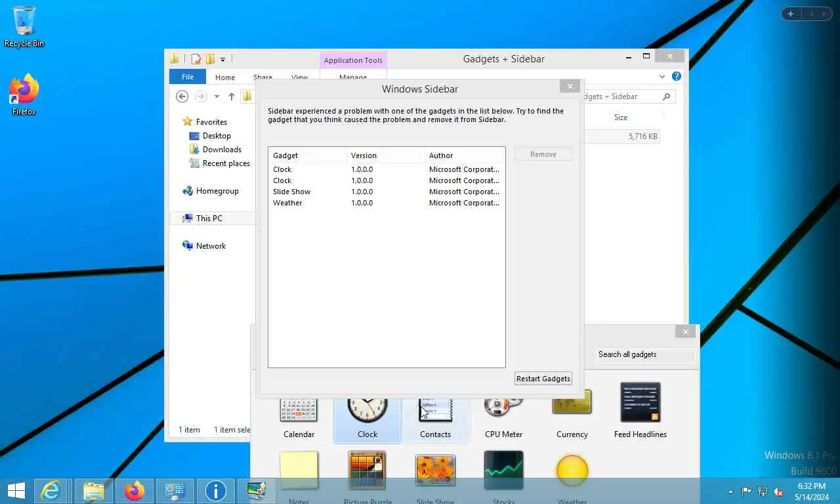
Task: Click the search magnifier in Explorer
Action: pos(666,96)
